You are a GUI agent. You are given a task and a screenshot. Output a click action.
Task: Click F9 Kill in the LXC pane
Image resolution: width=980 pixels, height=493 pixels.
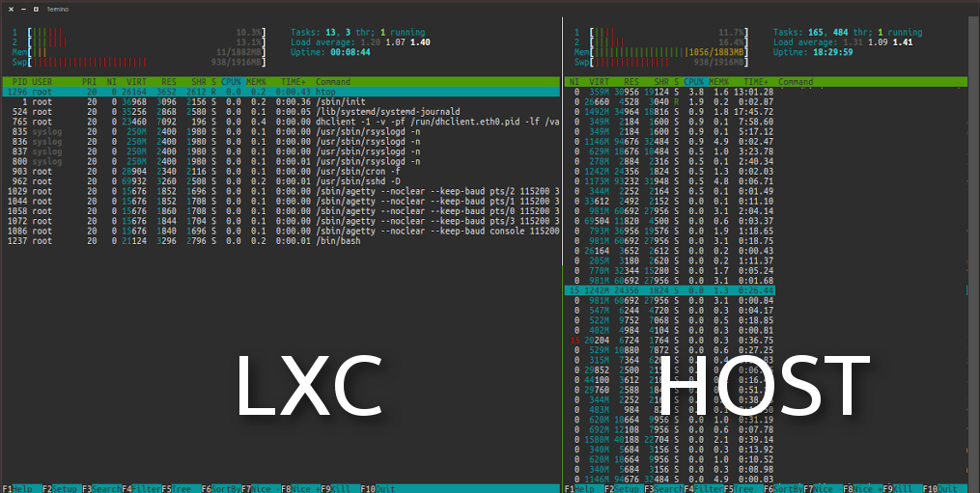click(x=336, y=488)
